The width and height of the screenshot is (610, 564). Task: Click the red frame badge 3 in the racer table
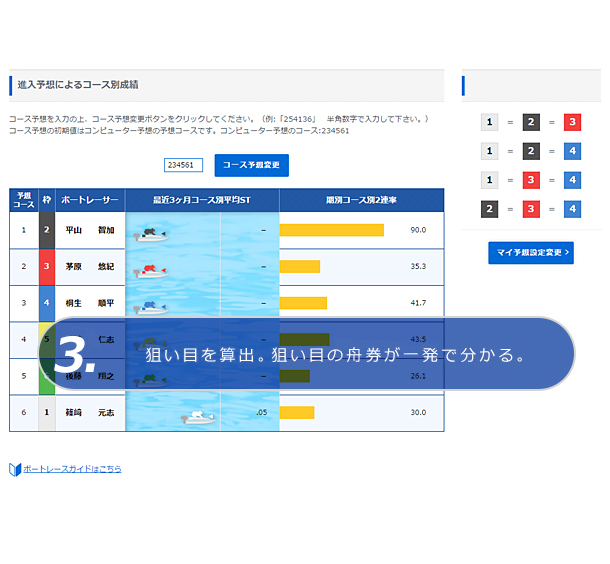click(47, 267)
